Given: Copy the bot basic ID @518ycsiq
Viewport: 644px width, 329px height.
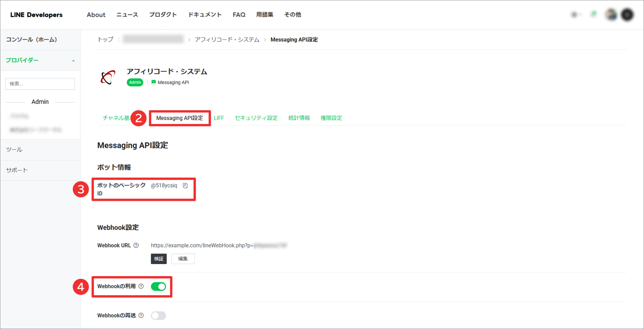Looking at the screenshot, I should click(185, 186).
